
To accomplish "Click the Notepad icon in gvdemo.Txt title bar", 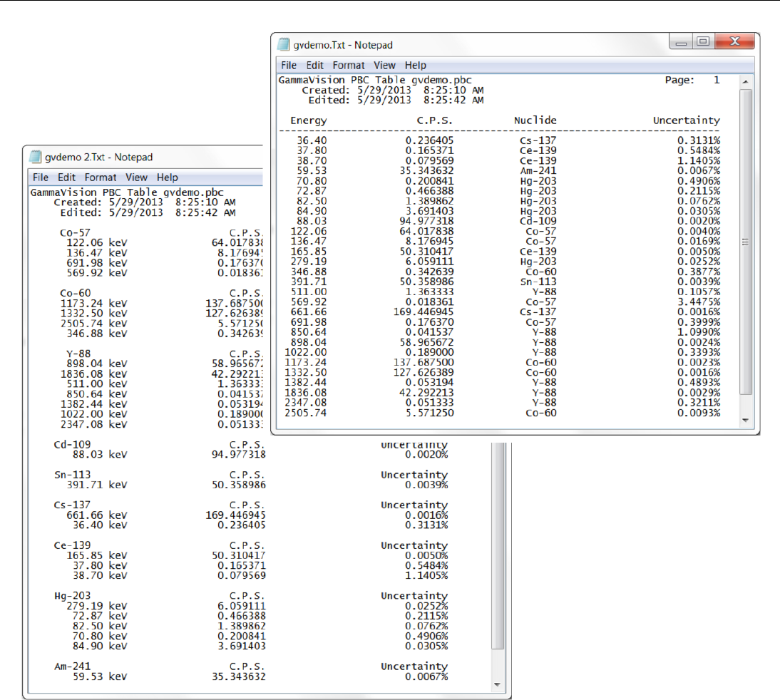I will point(284,44).
